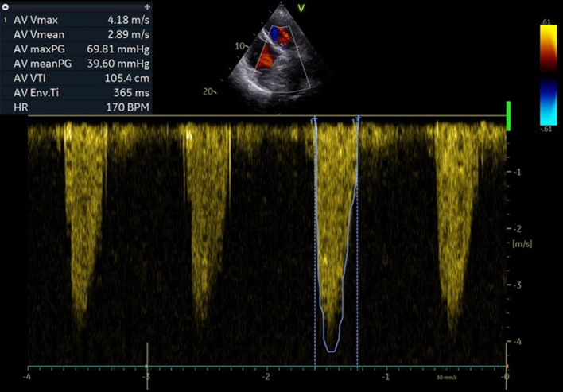The image size is (563, 392).
Task: Click the move handle on measurement panel
Action: [147, 5]
